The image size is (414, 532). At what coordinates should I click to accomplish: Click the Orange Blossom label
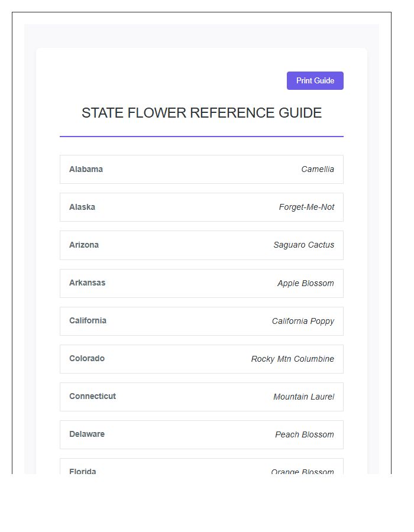pyautogui.click(x=305, y=471)
